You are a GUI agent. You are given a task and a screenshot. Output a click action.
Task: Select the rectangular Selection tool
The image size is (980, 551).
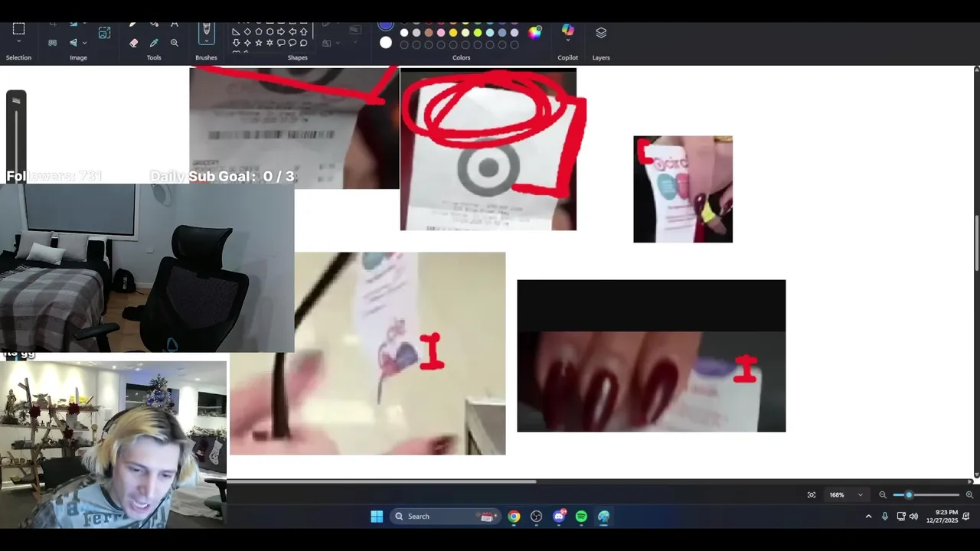tap(18, 29)
